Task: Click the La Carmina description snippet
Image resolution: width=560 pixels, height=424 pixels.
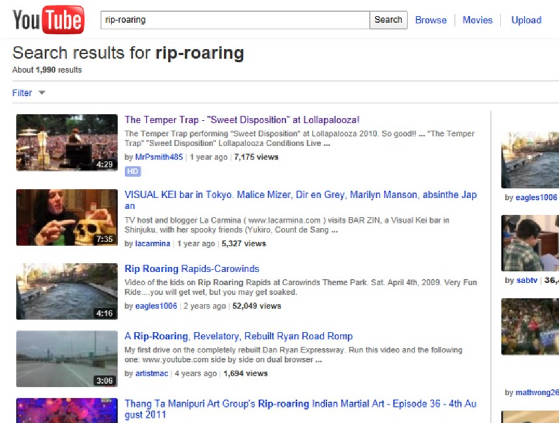Action: tap(287, 225)
